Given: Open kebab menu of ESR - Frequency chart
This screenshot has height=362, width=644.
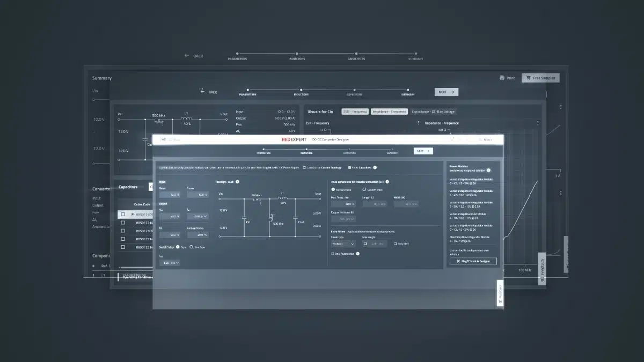Looking at the screenshot, I should pos(418,123).
